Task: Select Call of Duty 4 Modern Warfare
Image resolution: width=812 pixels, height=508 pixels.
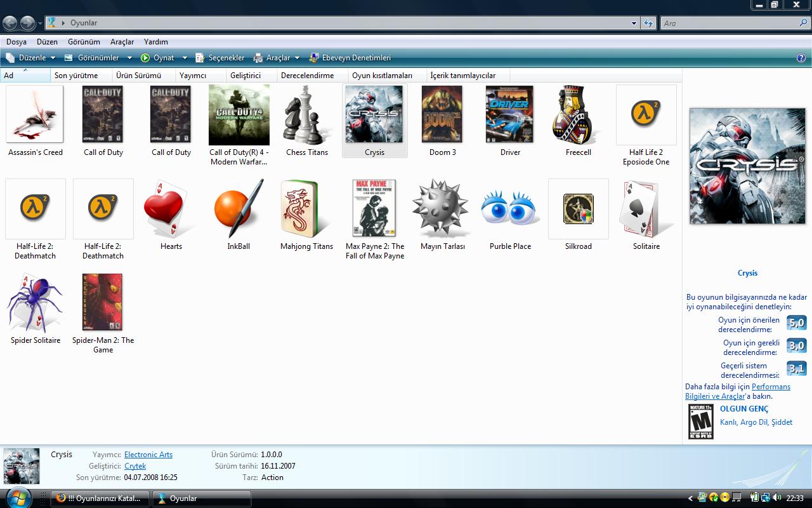Action: click(x=239, y=115)
